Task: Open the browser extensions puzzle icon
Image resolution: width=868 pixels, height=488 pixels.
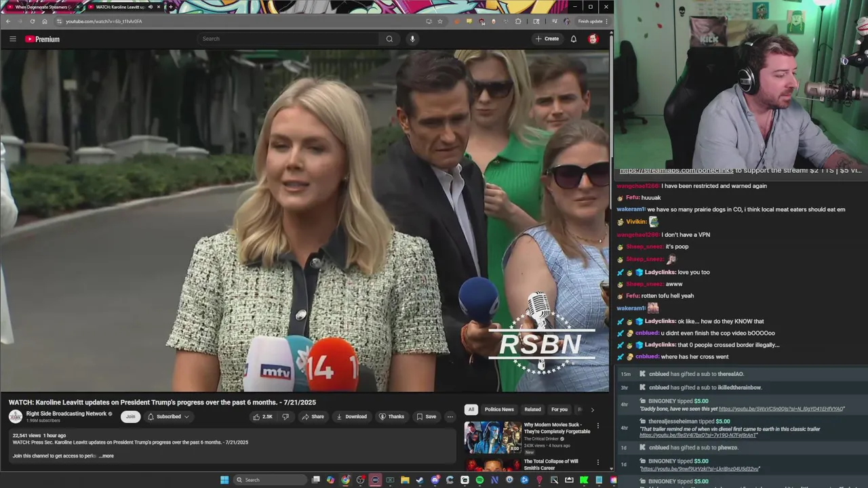Action: [x=518, y=21]
